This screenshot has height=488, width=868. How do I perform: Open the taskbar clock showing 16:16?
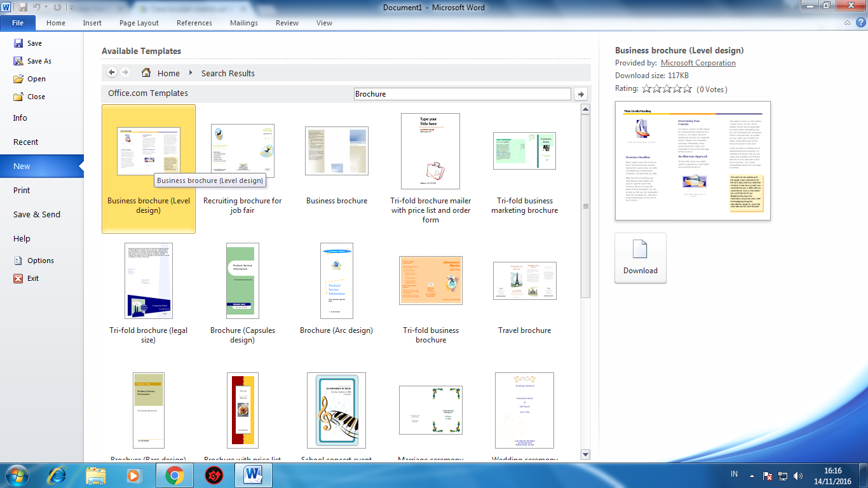[832, 475]
